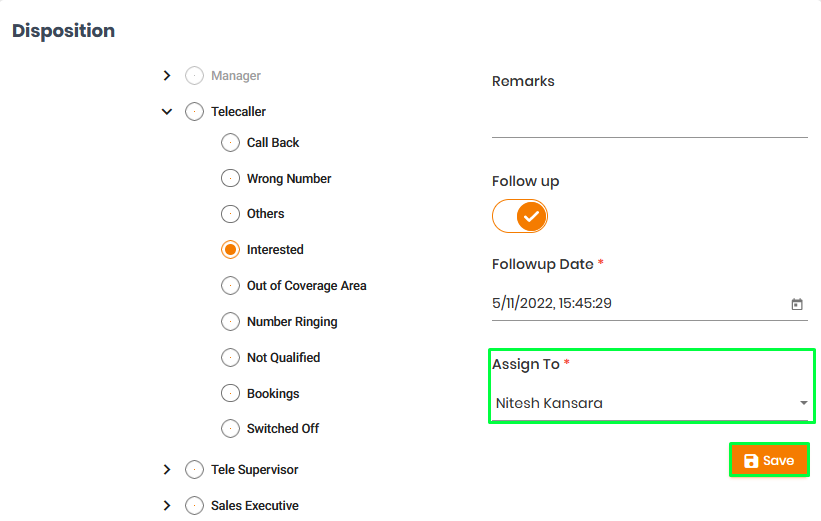Select the Interested radio button

pyautogui.click(x=230, y=250)
